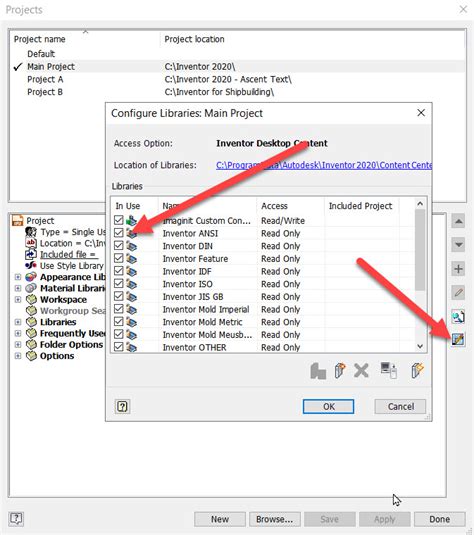Click Project name column header
This screenshot has width=474, height=535.
coord(85,39)
